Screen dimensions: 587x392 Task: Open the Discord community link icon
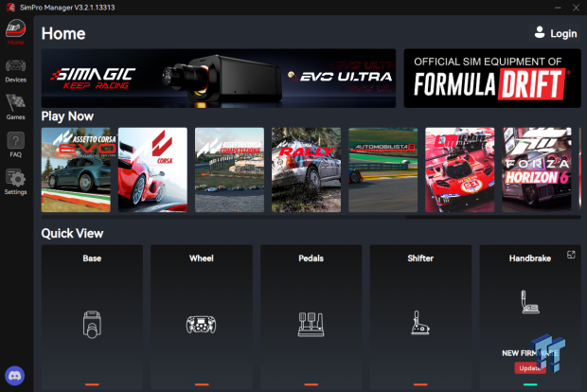point(14,376)
